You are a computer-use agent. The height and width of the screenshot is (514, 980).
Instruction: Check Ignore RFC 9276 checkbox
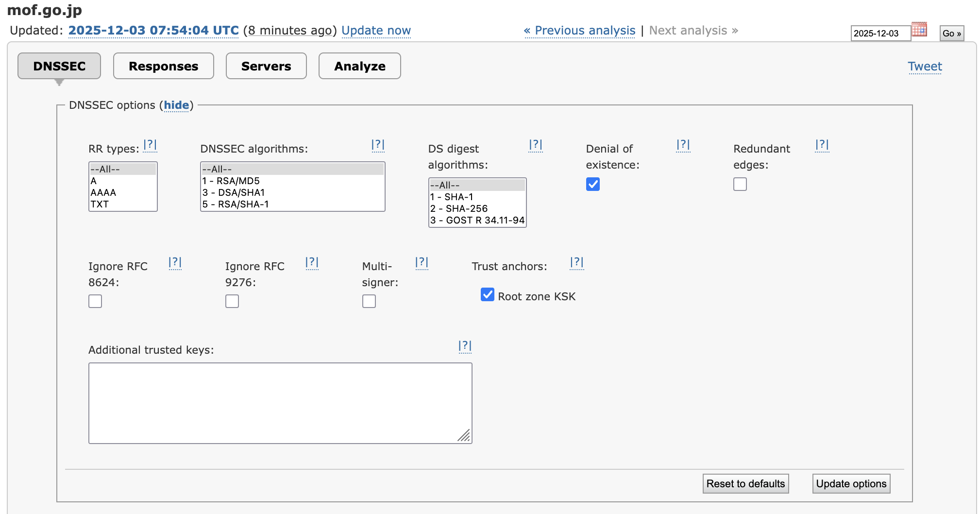tap(232, 301)
